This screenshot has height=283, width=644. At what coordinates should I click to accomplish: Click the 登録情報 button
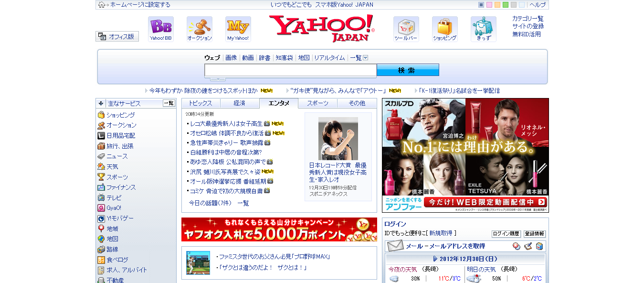click(x=535, y=234)
